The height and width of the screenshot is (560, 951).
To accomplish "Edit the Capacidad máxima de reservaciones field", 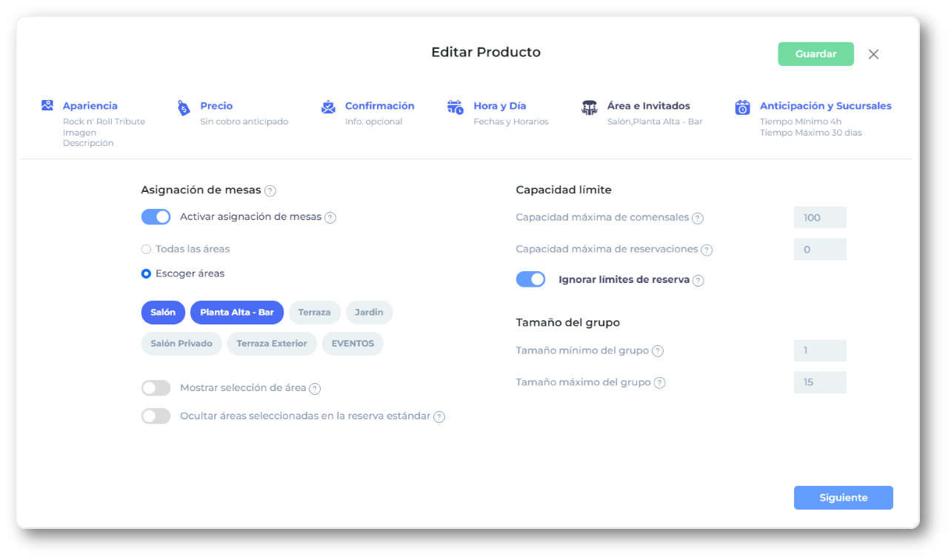I will pyautogui.click(x=820, y=250).
